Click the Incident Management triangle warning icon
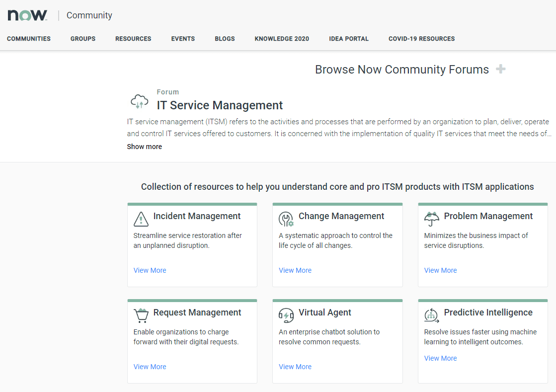Image resolution: width=556 pixels, height=392 pixels. click(x=141, y=218)
